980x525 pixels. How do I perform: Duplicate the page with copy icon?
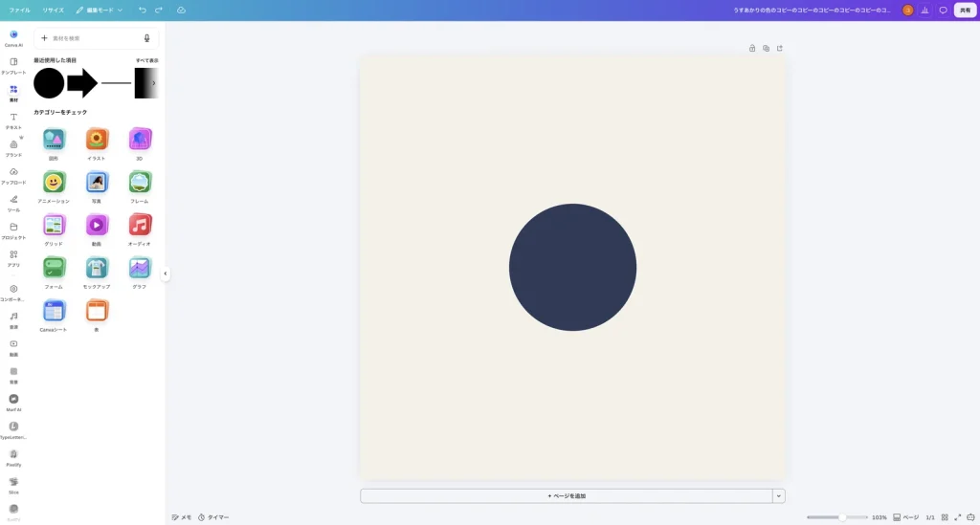tap(766, 48)
